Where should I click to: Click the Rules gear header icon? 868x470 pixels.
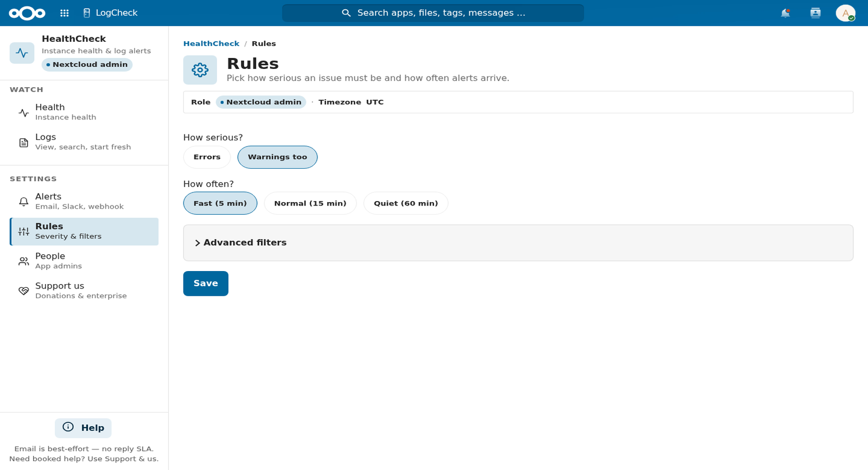(200, 70)
